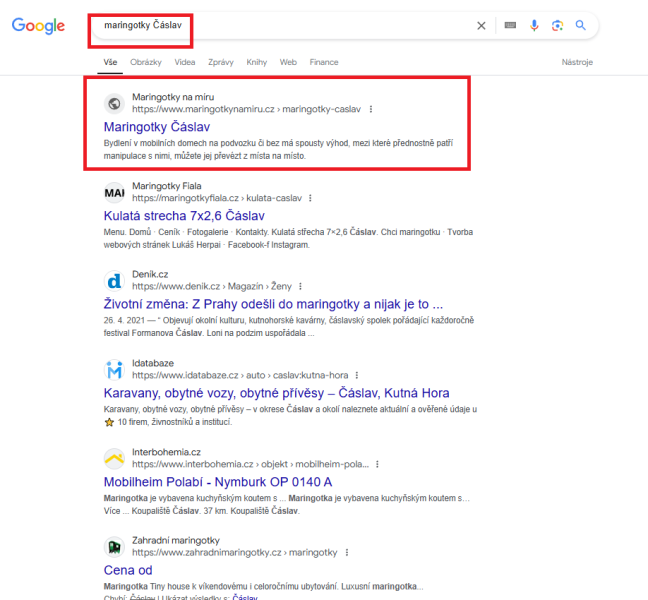Click the Maringotky na míru globe favicon
The height and width of the screenshot is (600, 648).
[x=114, y=103]
